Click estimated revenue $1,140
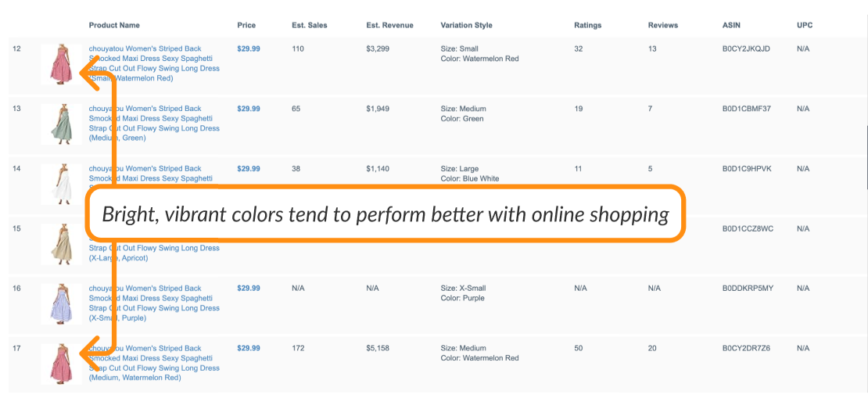Viewport: 868px width, 409px height. 378,168
